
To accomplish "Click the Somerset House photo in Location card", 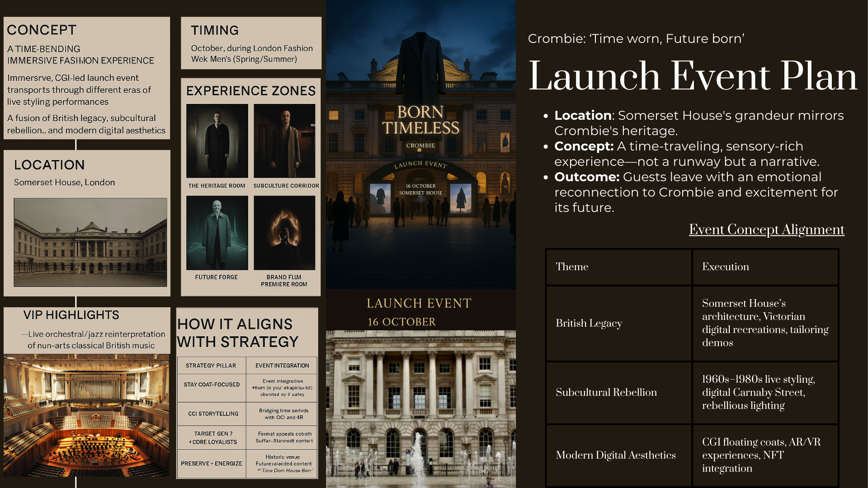I will click(90, 242).
